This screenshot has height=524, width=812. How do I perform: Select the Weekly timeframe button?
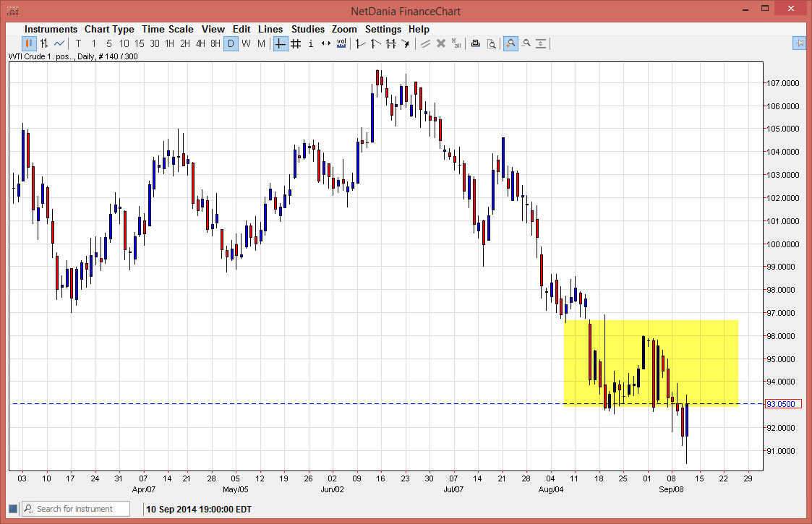244,43
